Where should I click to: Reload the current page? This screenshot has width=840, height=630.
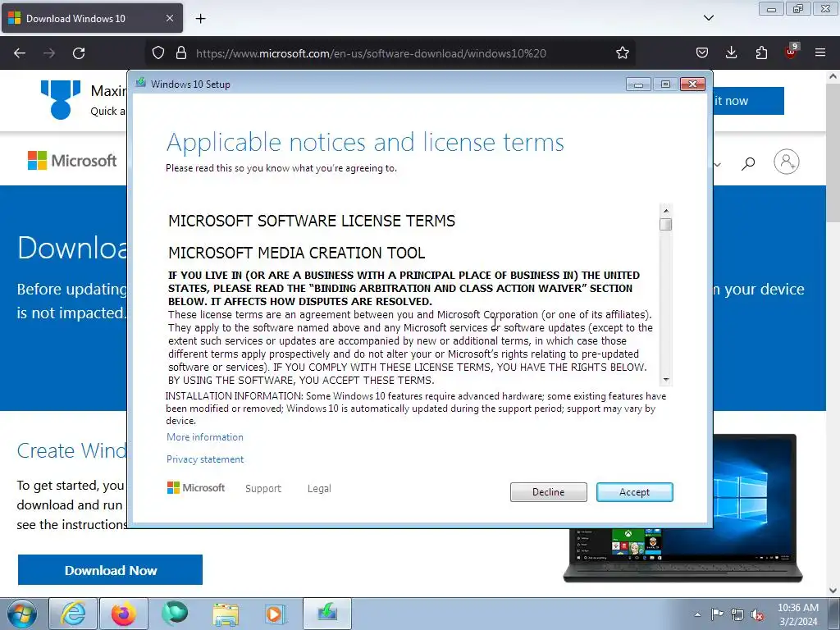pos(79,53)
